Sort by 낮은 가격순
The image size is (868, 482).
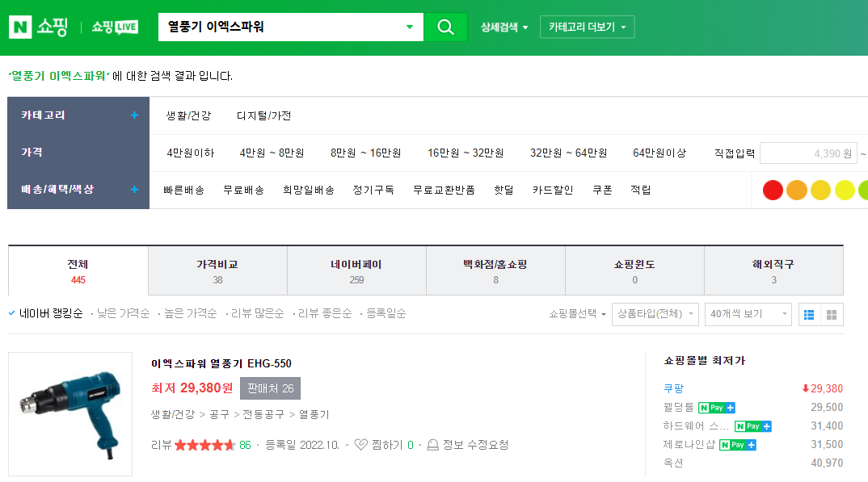pyautogui.click(x=123, y=313)
